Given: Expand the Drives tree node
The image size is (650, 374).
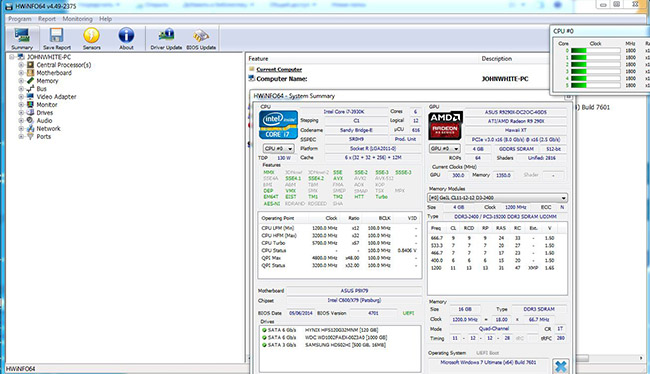Looking at the screenshot, I should pyautogui.click(x=21, y=112).
